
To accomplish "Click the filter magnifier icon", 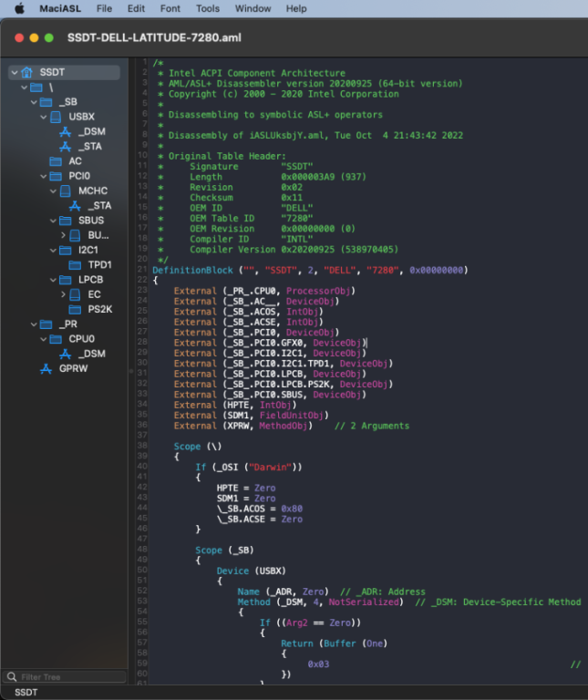I will [11, 677].
